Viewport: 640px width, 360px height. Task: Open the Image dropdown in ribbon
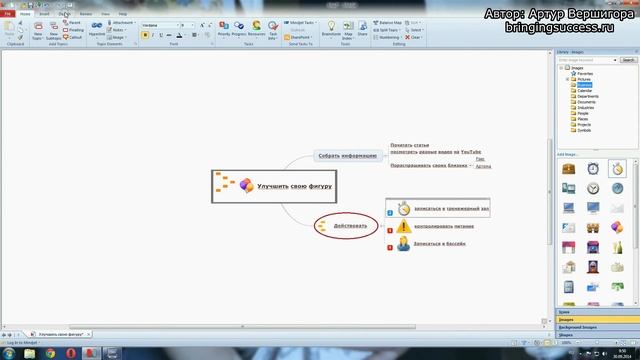click(x=117, y=37)
